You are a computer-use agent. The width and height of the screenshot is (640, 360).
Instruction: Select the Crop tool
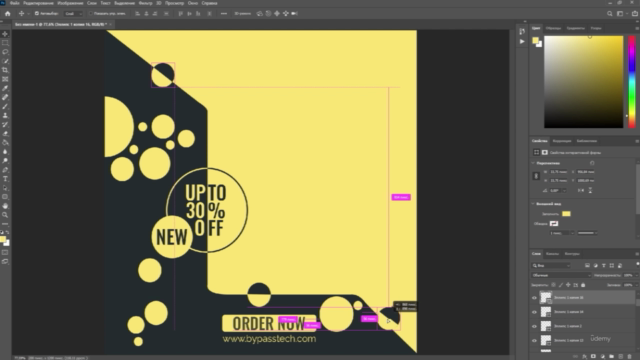5,70
